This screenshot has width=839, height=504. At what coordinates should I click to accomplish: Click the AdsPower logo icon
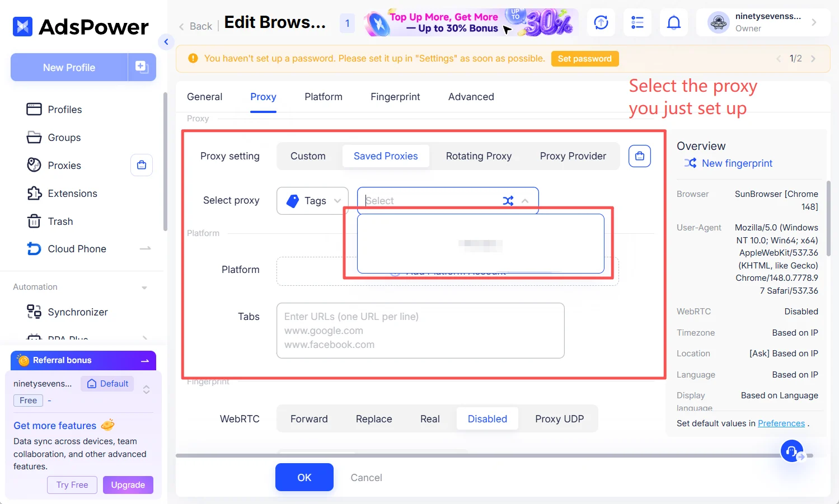pyautogui.click(x=22, y=26)
